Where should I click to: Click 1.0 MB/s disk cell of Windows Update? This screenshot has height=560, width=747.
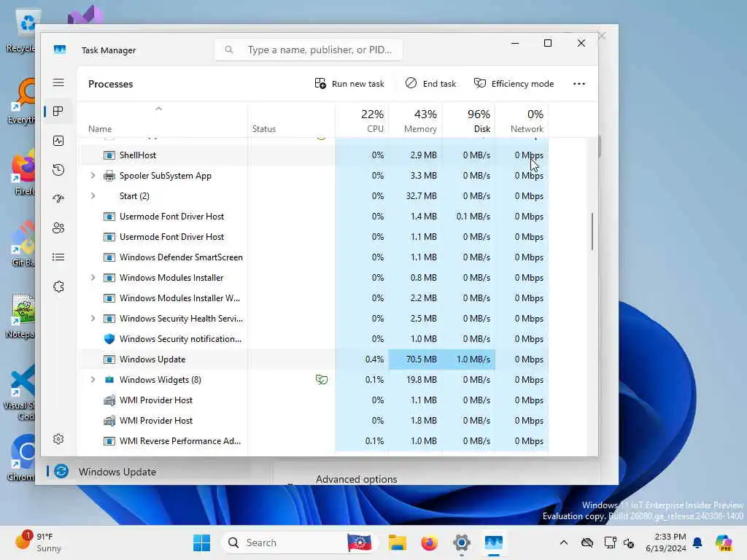[469, 359]
